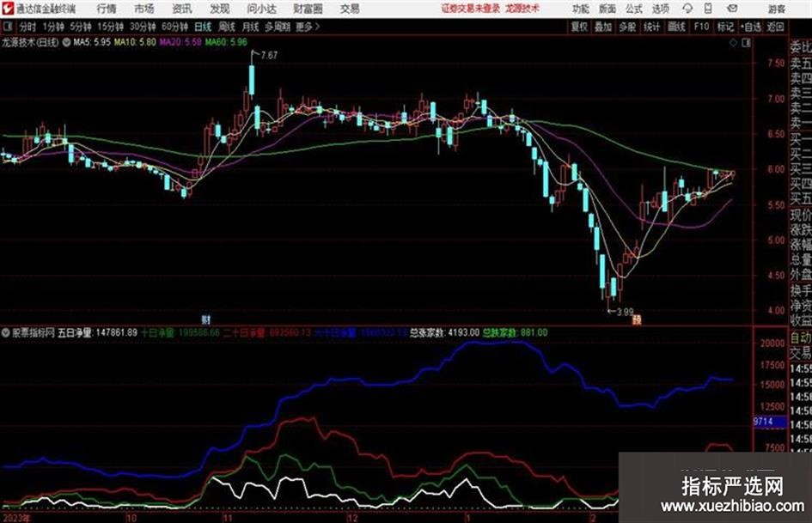Open the mail envelope icon
Image resolution: width=812 pixels, height=523 pixels.
pyautogui.click(x=732, y=9)
